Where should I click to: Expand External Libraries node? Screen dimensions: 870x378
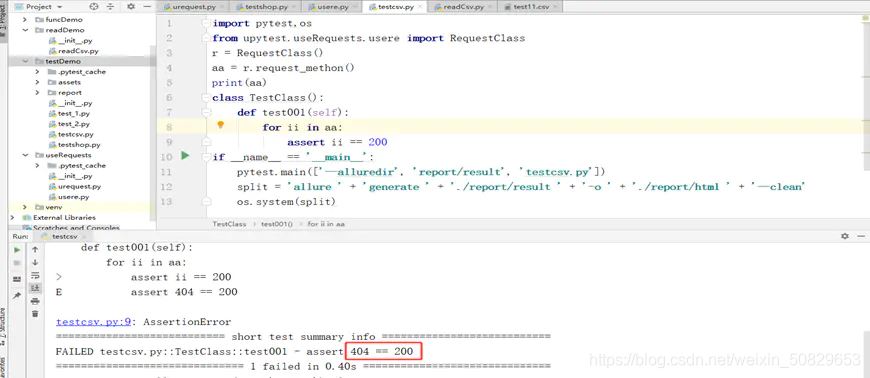coord(13,218)
